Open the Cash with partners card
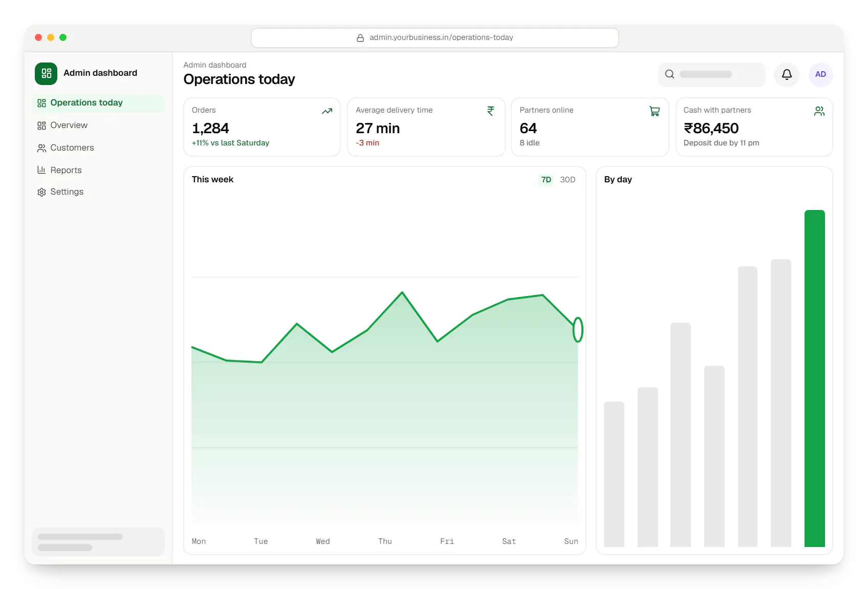The width and height of the screenshot is (868, 589). (x=754, y=127)
